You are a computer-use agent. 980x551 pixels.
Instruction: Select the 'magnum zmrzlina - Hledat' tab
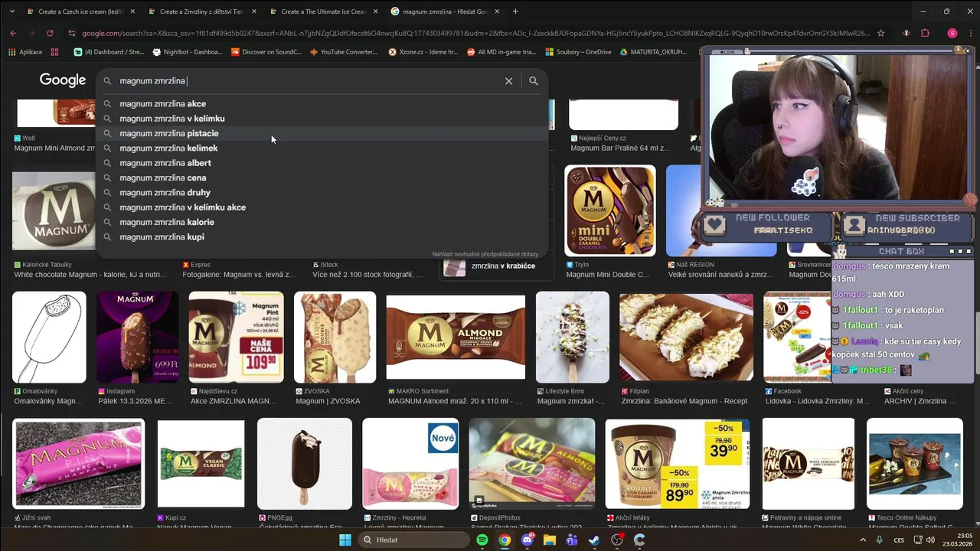446,11
